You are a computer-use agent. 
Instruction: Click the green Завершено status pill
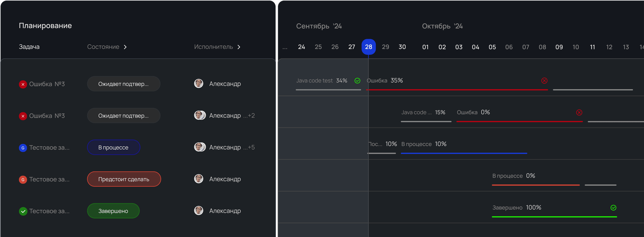click(x=113, y=211)
